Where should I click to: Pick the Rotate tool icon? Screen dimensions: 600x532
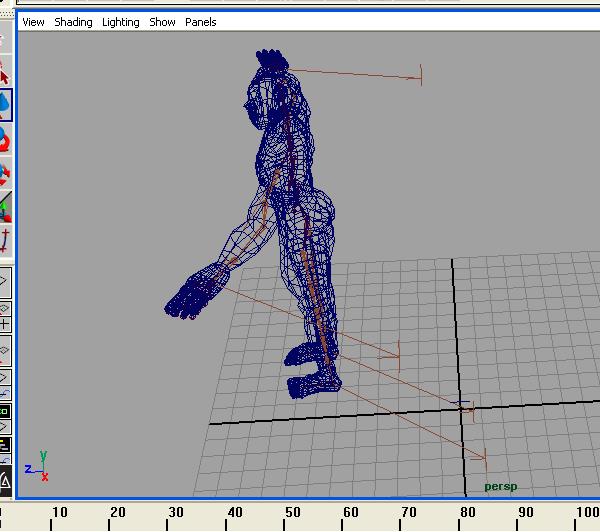(x=5, y=139)
